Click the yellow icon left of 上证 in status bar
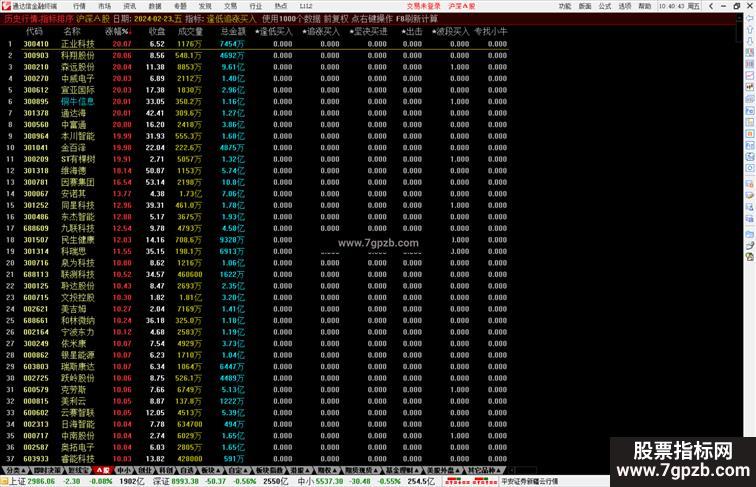Image resolution: width=756 pixels, height=487 pixels. (4, 481)
